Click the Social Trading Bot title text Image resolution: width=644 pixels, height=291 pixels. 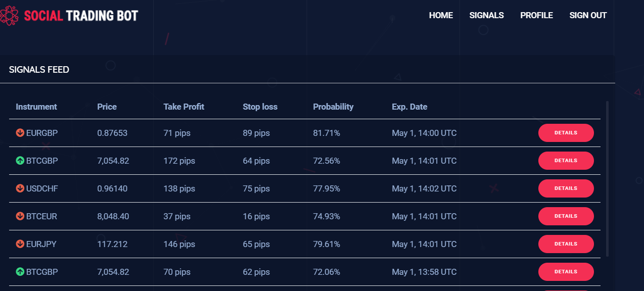click(x=81, y=16)
